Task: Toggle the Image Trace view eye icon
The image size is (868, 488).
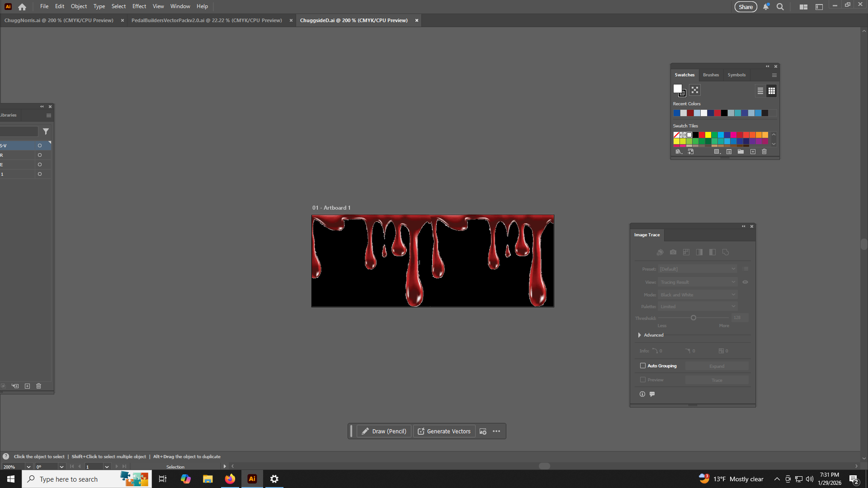Action: tap(745, 282)
